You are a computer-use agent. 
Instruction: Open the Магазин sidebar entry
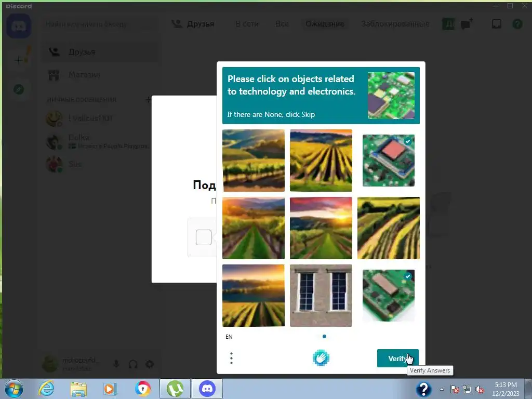tap(100, 75)
